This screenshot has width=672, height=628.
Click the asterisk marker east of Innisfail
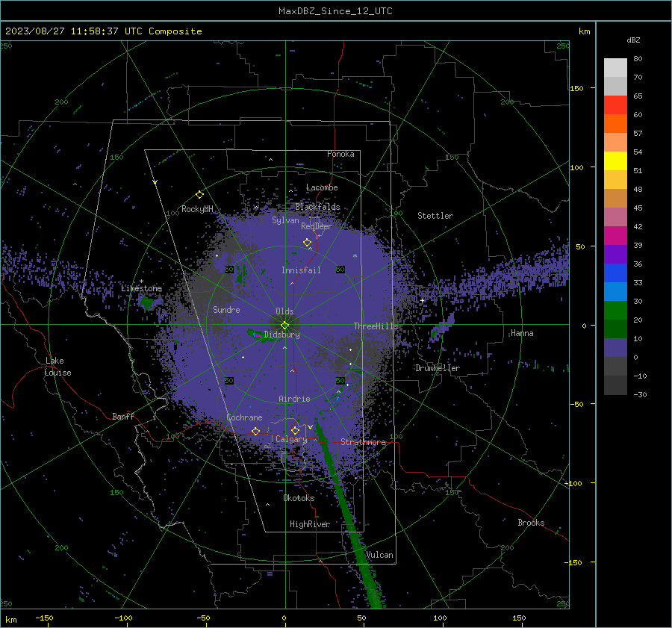(x=355, y=256)
